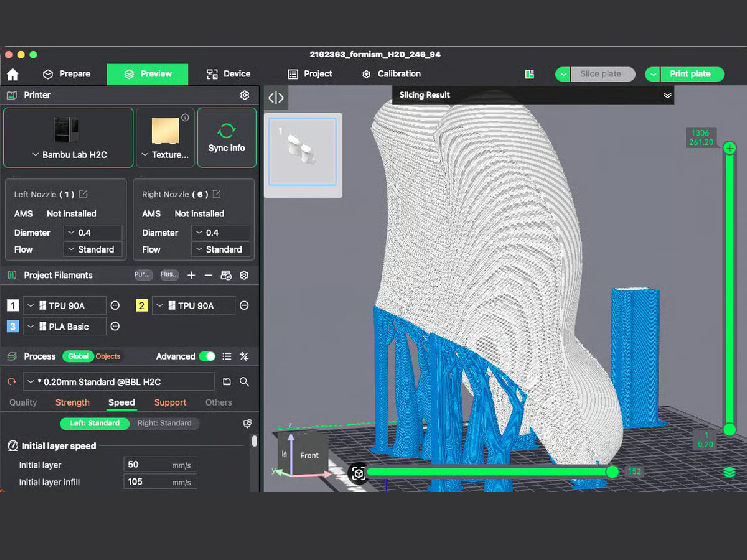
Task: Add a new project filament
Action: (191, 275)
